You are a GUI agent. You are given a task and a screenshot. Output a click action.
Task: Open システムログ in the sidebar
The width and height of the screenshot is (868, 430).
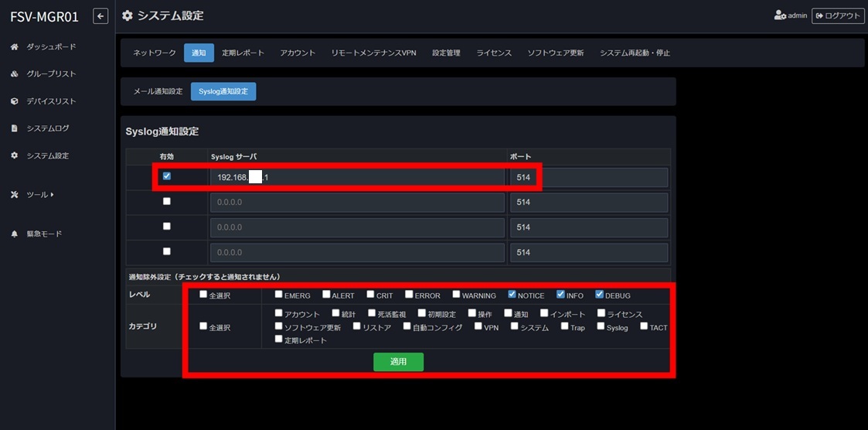[x=48, y=128]
